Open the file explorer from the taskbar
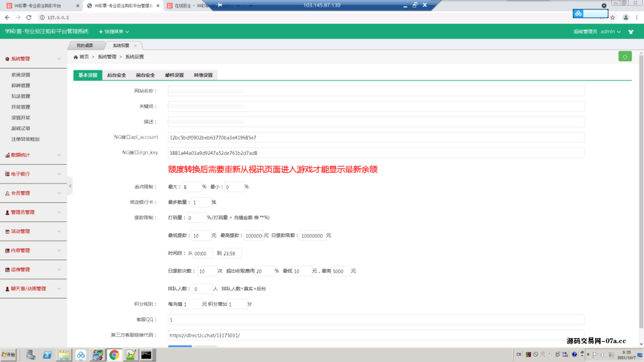The height and width of the screenshot is (362, 644). click(x=65, y=356)
